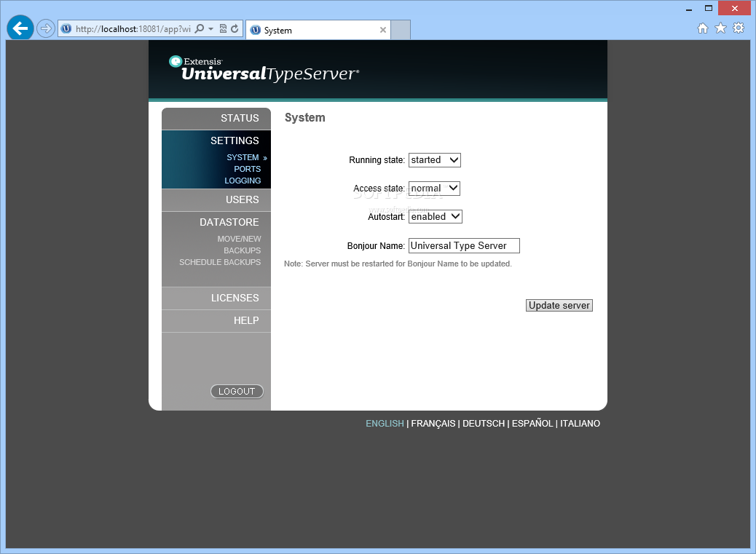Screen dimensions: 756x554
Task: Open the SETTINGS section
Action: click(x=235, y=141)
